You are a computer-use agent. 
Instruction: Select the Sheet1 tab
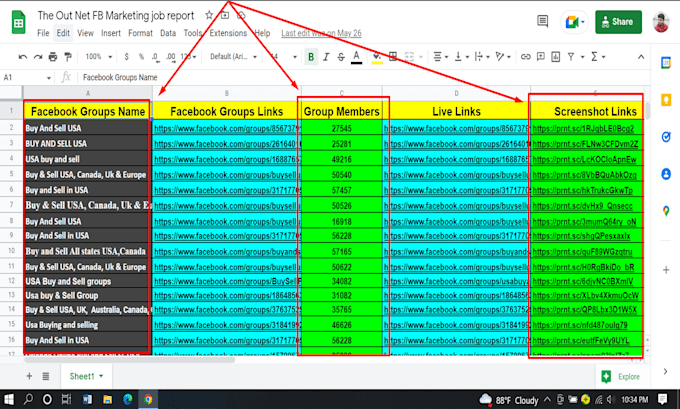[x=86, y=376]
